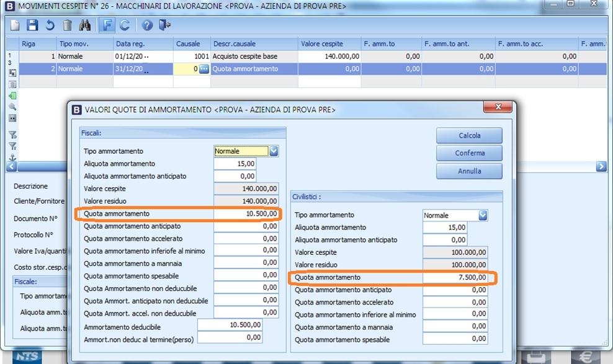Screen dimensions: 613x364
Task: Open search with the binoculars icon
Action: [85, 25]
